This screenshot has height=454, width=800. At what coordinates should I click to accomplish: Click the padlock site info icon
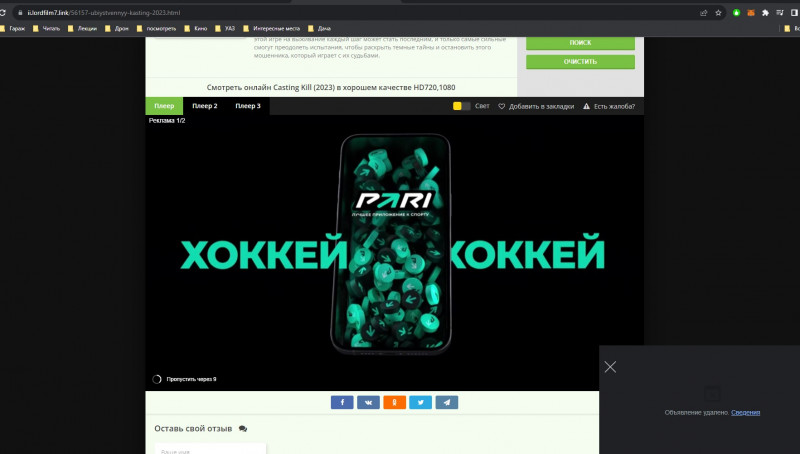click(20, 13)
